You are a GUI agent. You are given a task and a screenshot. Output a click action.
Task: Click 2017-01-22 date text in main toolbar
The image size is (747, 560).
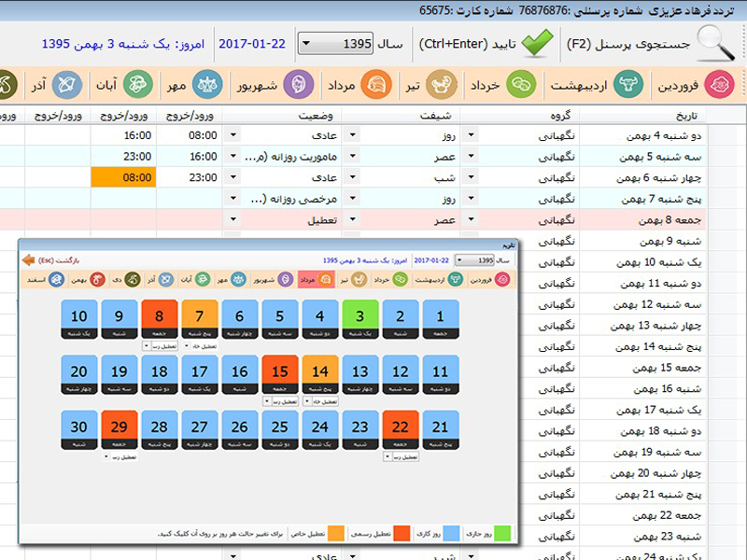click(x=252, y=44)
